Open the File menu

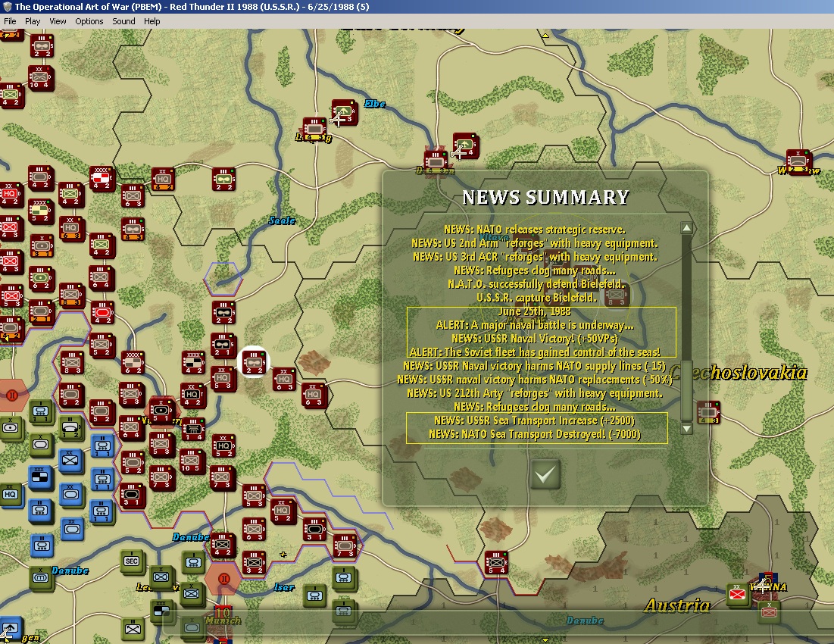pos(10,21)
